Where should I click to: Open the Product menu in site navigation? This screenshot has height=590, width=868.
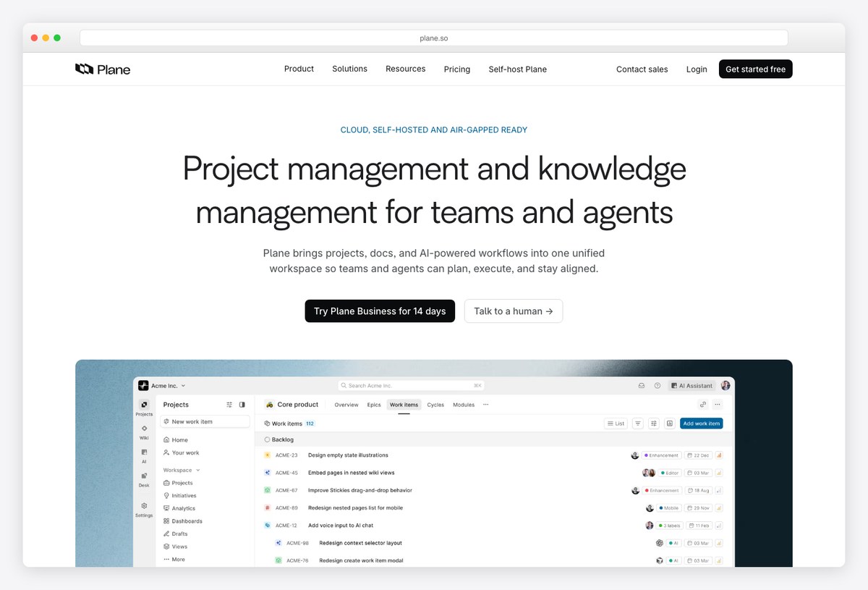click(x=299, y=69)
